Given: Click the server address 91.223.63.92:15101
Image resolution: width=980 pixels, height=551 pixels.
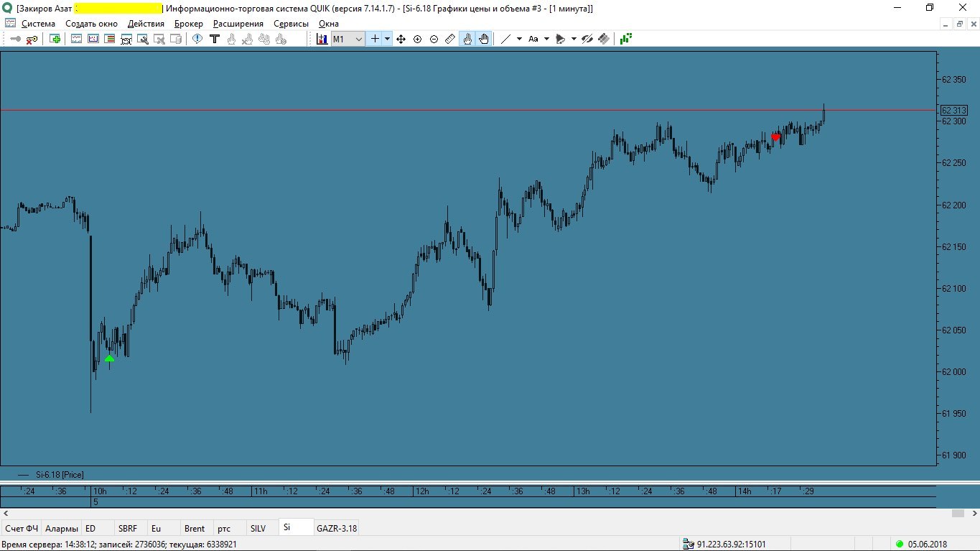Looking at the screenshot, I should pyautogui.click(x=731, y=545).
